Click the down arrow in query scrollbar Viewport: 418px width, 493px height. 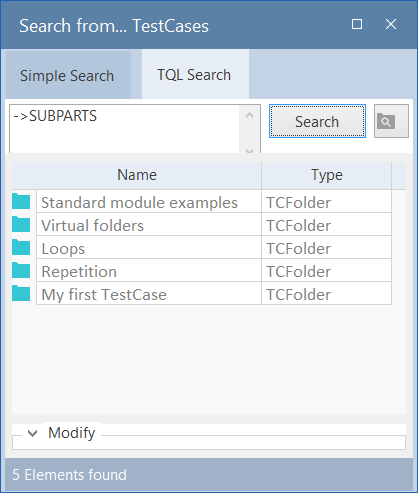(x=249, y=150)
